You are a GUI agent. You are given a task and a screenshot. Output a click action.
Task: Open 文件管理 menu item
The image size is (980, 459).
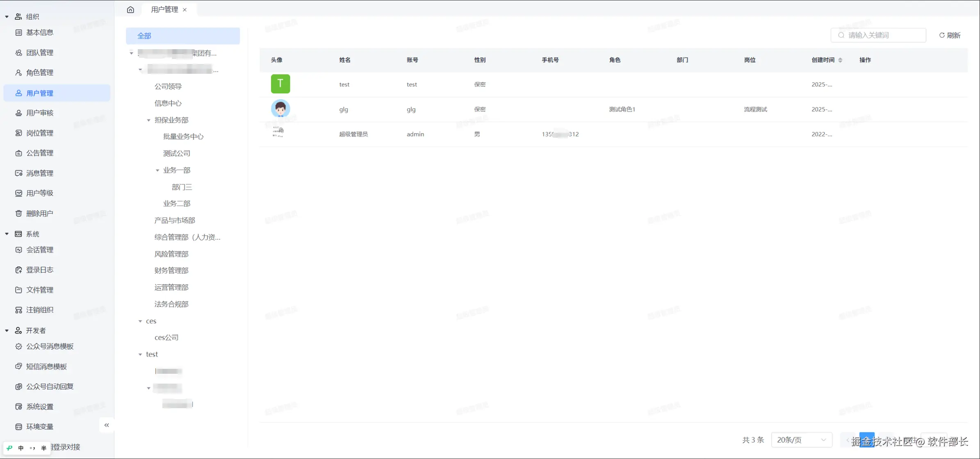click(40, 290)
